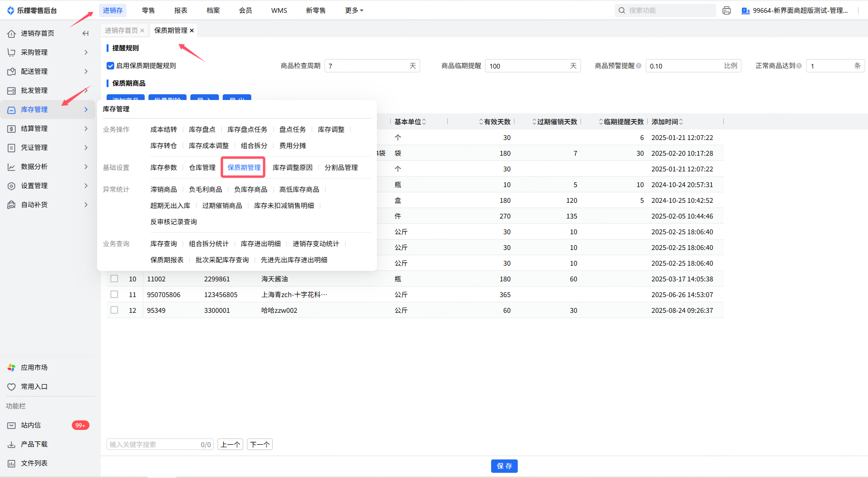Close the 进销存首页 tab

click(x=142, y=30)
